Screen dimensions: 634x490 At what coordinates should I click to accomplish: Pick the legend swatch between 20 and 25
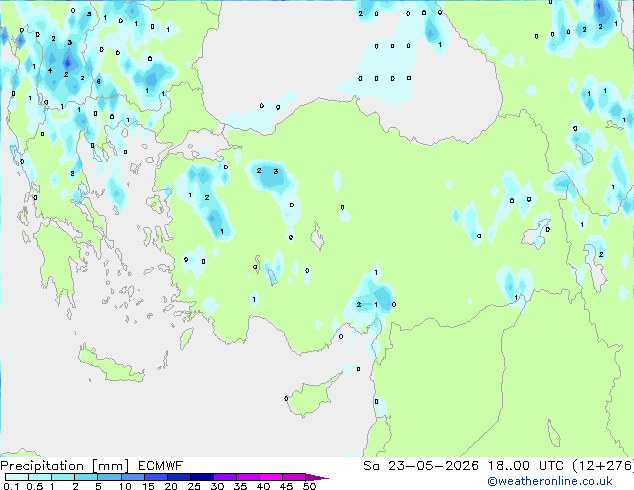[179, 477]
